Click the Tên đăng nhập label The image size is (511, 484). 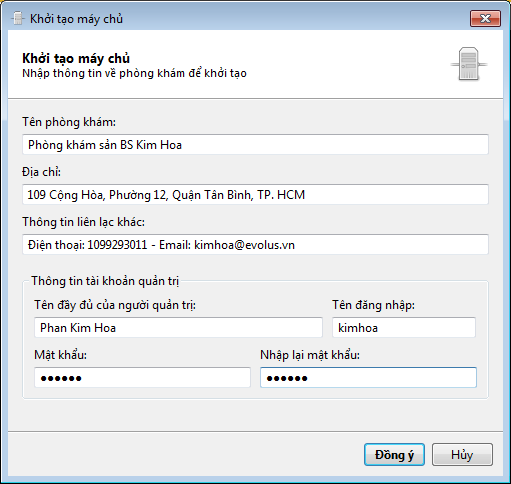coord(373,305)
